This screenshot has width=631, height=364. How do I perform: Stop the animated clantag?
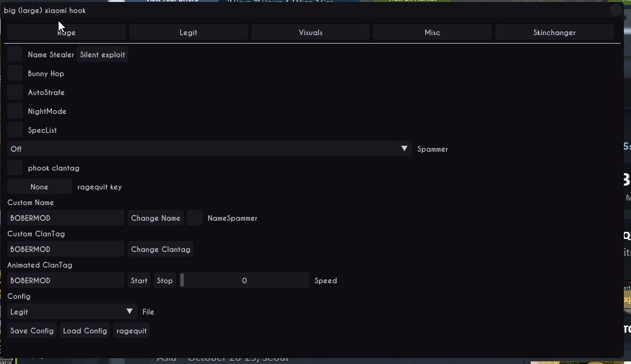[x=165, y=281]
